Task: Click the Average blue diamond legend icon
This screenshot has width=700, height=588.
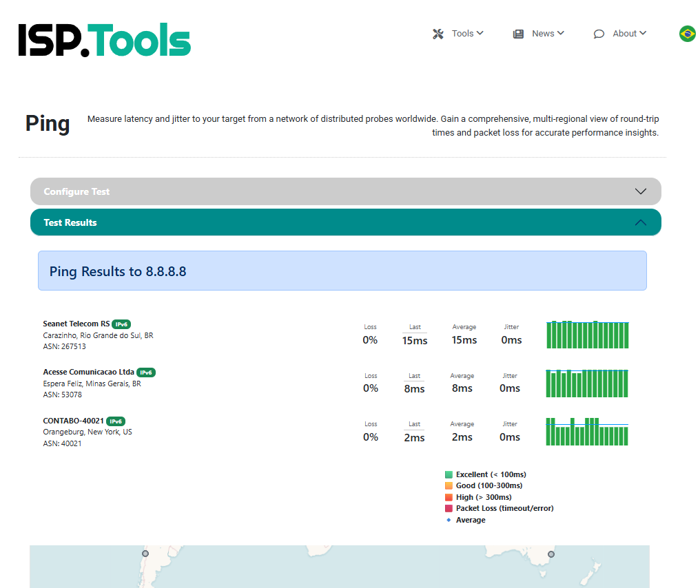Action: (449, 520)
